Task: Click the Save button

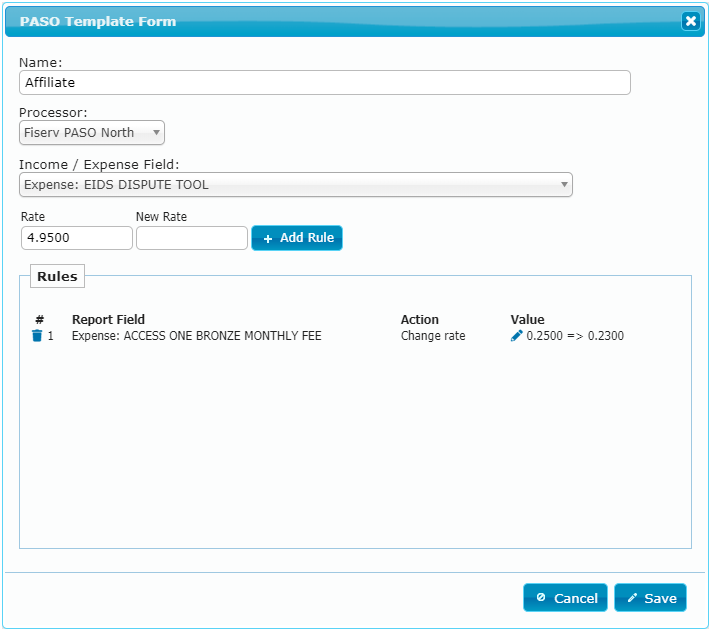Action: click(x=650, y=598)
